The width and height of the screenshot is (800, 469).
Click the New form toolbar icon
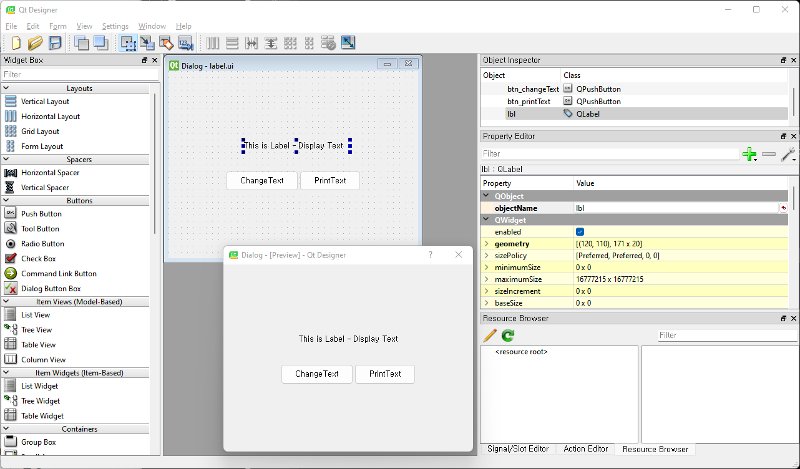(16, 43)
